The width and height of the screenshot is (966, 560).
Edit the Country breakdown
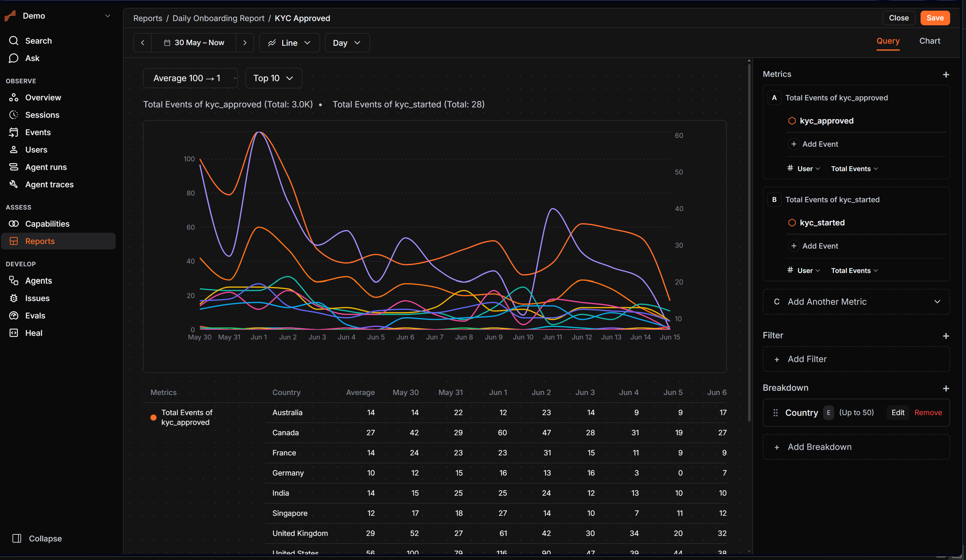(898, 413)
